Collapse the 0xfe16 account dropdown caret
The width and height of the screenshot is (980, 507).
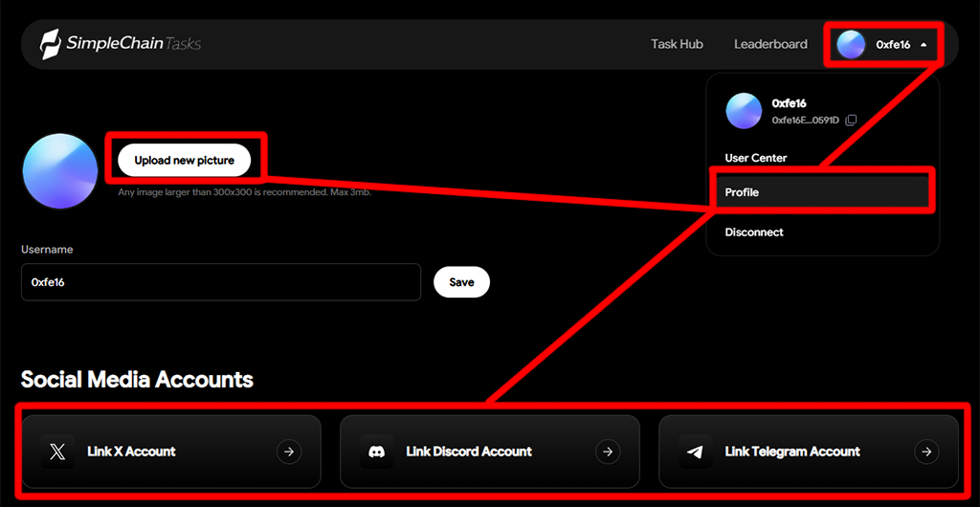pyautogui.click(x=924, y=45)
